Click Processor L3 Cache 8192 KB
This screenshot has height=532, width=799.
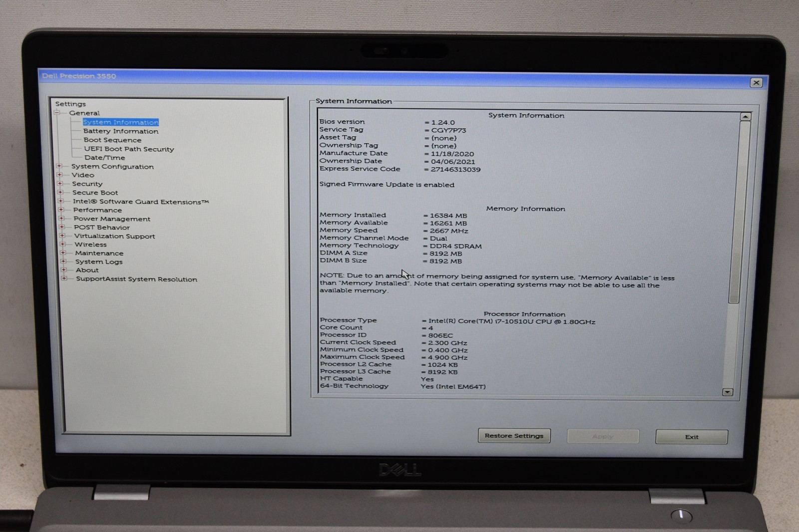(x=442, y=372)
